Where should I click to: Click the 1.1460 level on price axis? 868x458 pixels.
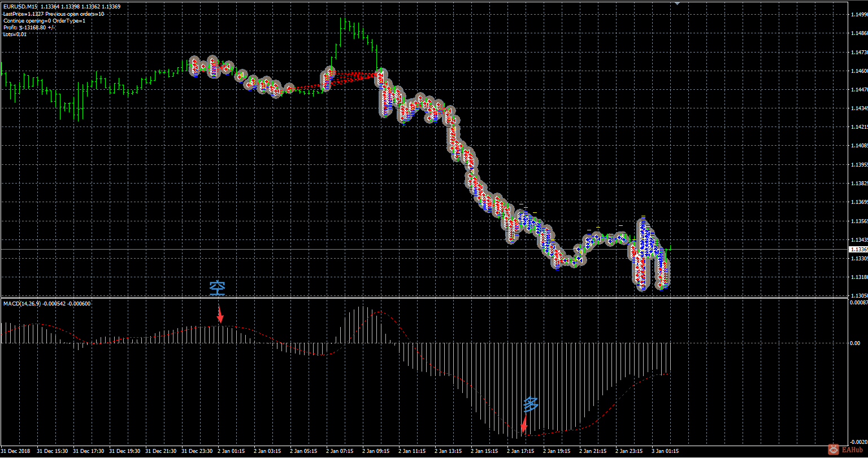point(859,71)
